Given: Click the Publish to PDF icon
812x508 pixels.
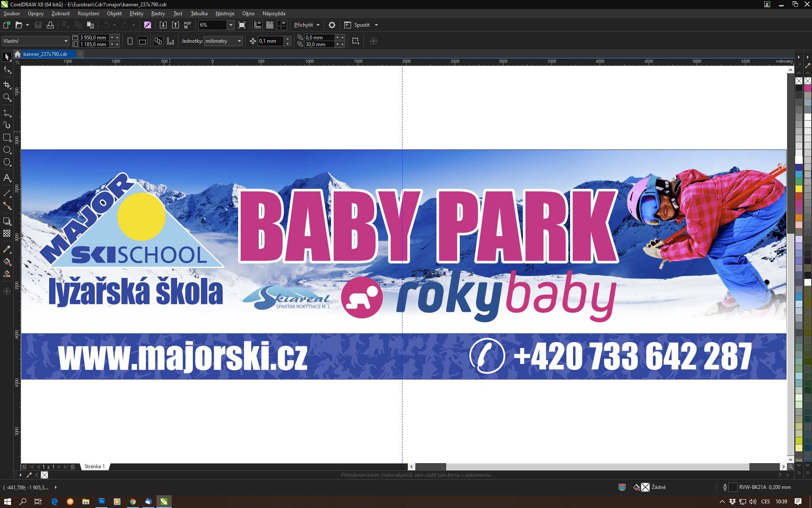Looking at the screenshot, I should [x=187, y=25].
